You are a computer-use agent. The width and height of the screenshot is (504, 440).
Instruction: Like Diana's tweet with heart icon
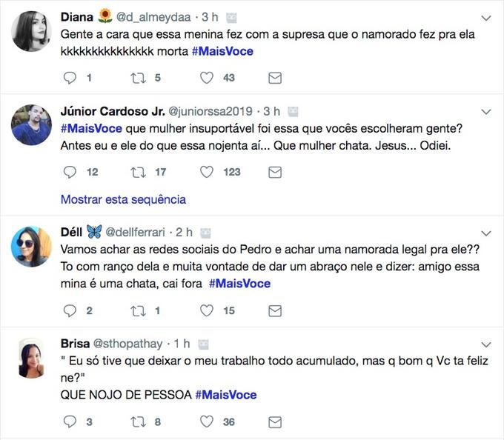pos(207,78)
